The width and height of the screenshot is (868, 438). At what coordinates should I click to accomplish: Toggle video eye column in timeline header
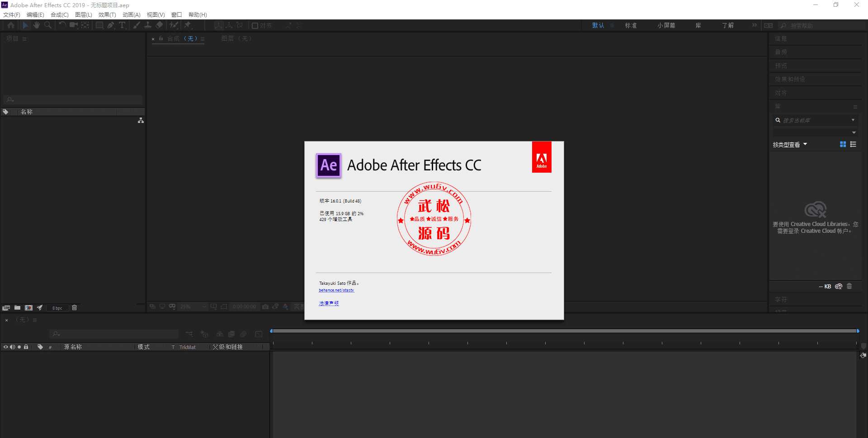(5, 347)
